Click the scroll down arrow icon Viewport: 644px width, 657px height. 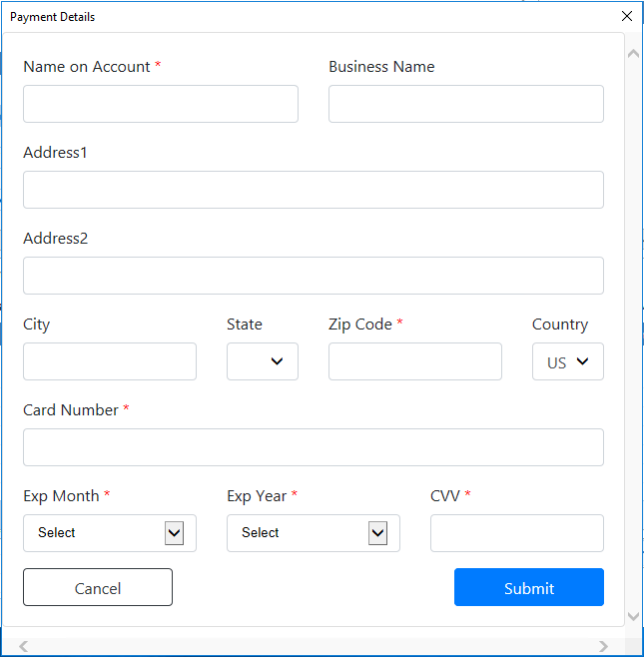634,616
